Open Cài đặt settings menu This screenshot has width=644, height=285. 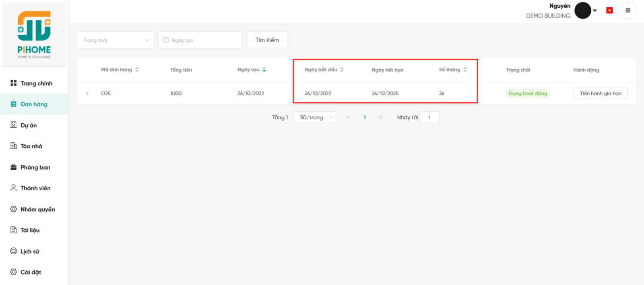(31, 272)
